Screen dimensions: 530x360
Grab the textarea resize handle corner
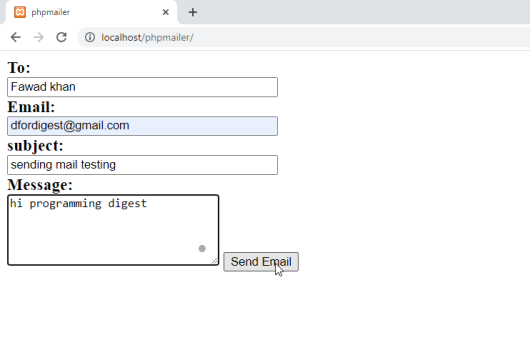pyautogui.click(x=215, y=261)
